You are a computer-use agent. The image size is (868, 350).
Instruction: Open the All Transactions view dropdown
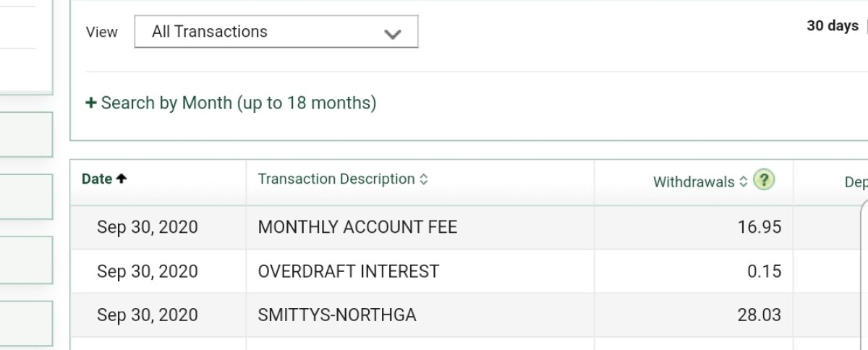pos(275,32)
